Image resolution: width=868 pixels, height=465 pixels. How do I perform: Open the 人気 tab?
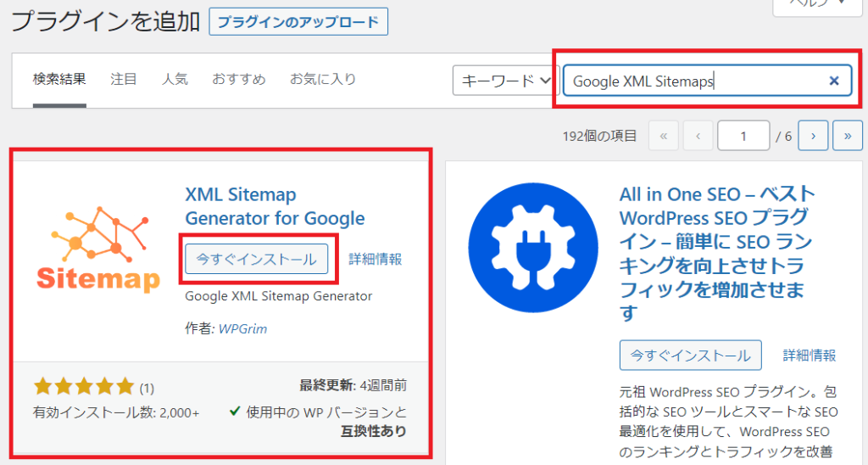(175, 79)
